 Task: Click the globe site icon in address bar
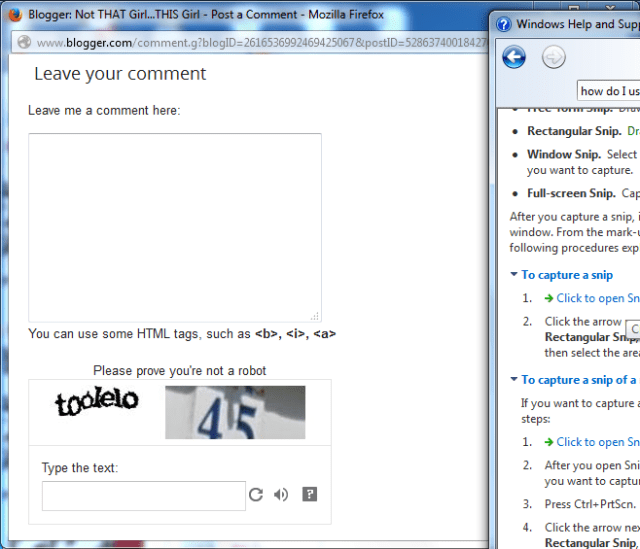23,43
